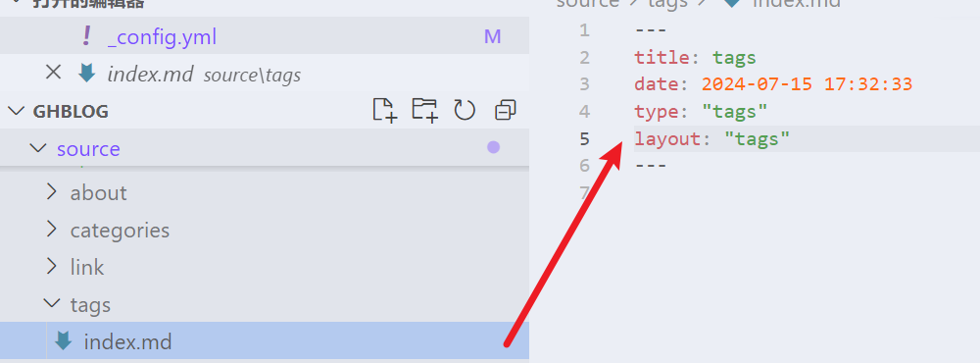This screenshot has width=980, height=363.
Task: Select the source folder in explorer
Action: [265, 148]
